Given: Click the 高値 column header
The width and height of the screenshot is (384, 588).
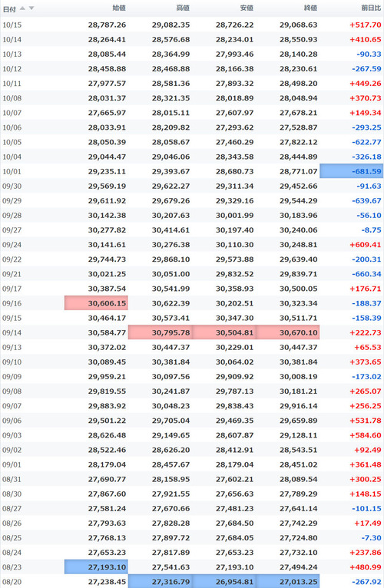Looking at the screenshot, I should (x=183, y=8).
